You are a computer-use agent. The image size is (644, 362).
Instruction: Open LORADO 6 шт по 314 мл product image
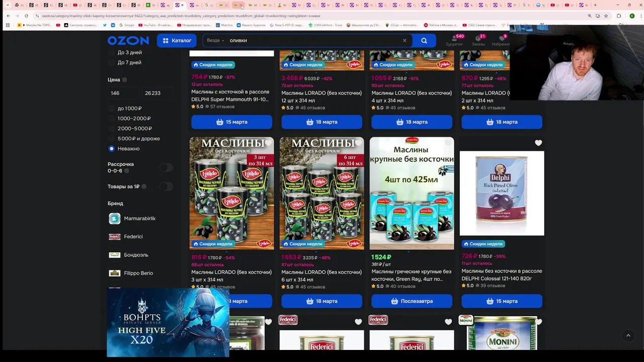tap(321, 193)
